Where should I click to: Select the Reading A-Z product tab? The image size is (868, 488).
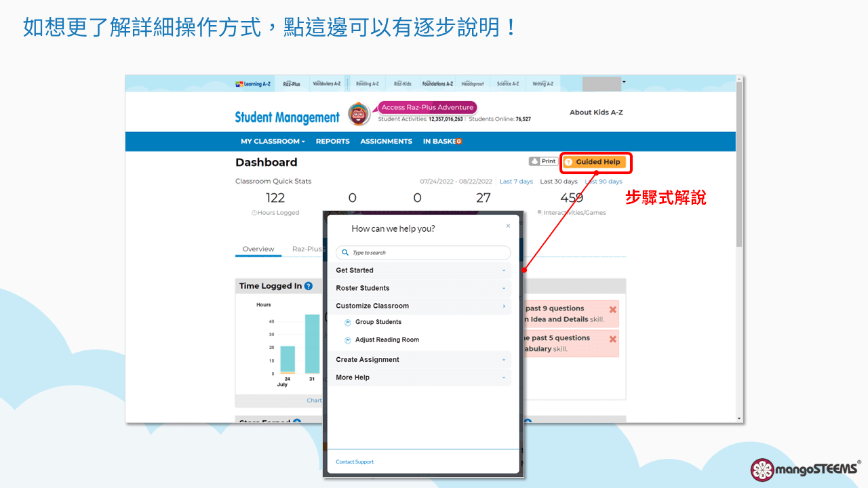point(368,84)
